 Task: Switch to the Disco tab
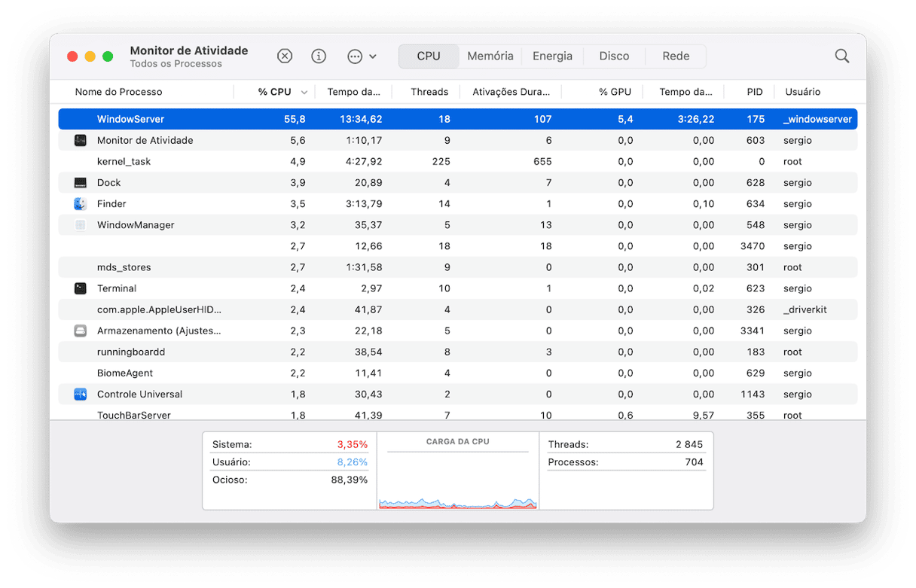coord(614,56)
